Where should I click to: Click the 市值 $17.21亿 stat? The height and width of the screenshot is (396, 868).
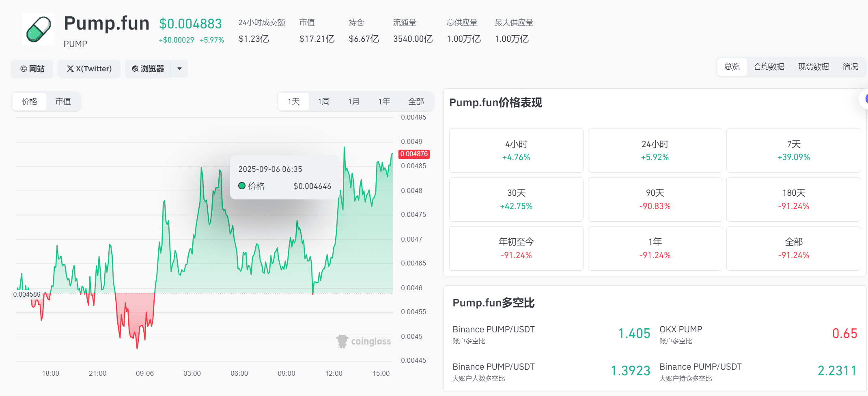point(317,31)
